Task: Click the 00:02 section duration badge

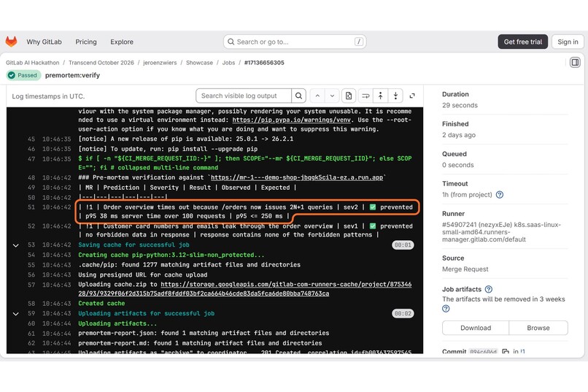Action: (403, 314)
